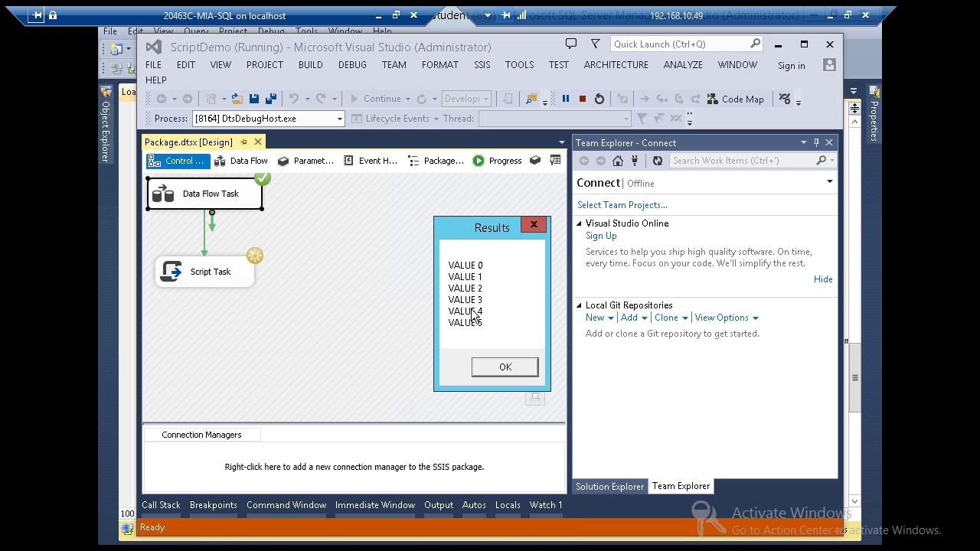
Task: Open the Code Map tool
Action: (736, 99)
